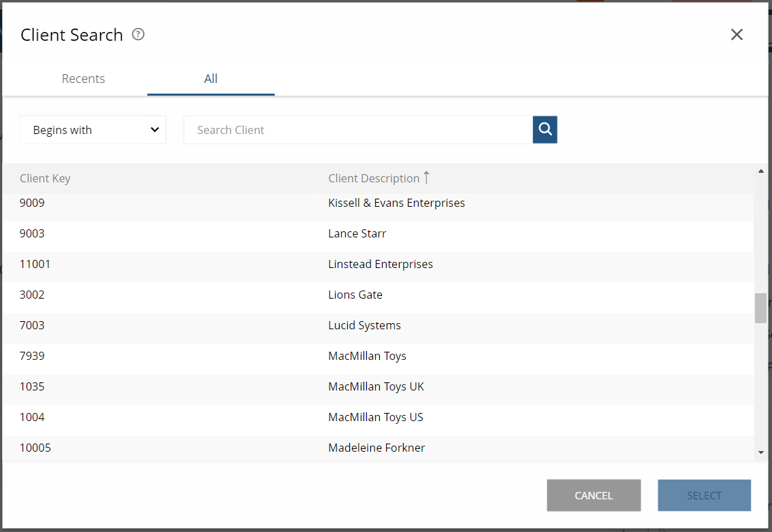Open the Lions Gate client link
The image size is (772, 532).
355,295
